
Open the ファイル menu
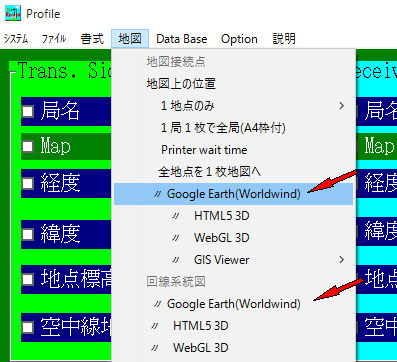(54, 39)
